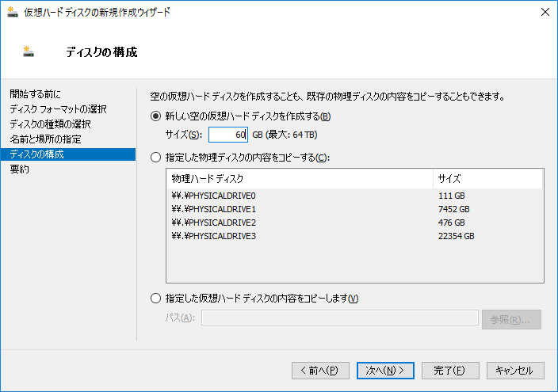Click the wizard title bar disk icon
This screenshot has width=558, height=392.
[x=13, y=12]
